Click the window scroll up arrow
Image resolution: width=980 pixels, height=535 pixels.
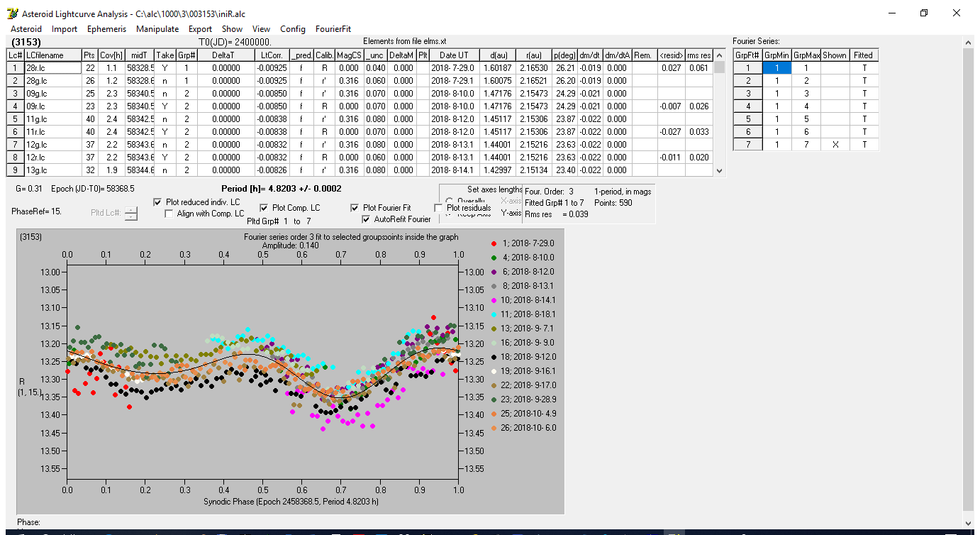pos(969,42)
